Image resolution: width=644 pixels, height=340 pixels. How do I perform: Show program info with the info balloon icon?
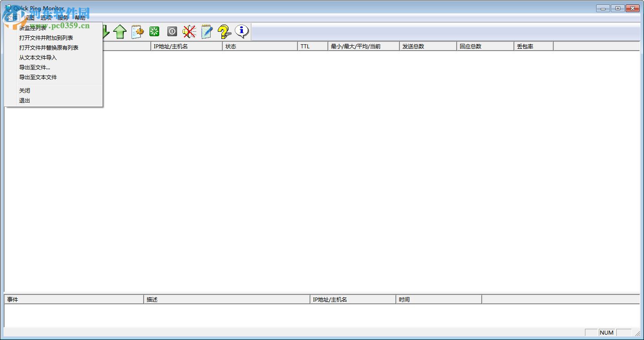click(241, 31)
